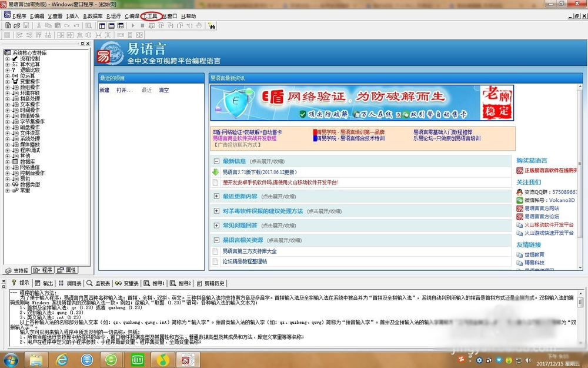Click the hand icon in debug toolbar

tap(198, 26)
